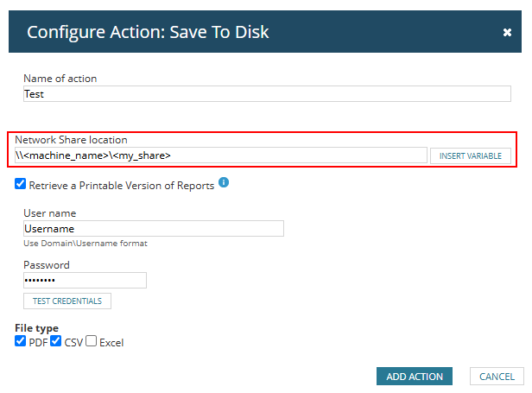This screenshot has height=393, width=532.
Task: Click the Password input field
Action: [x=85, y=281]
